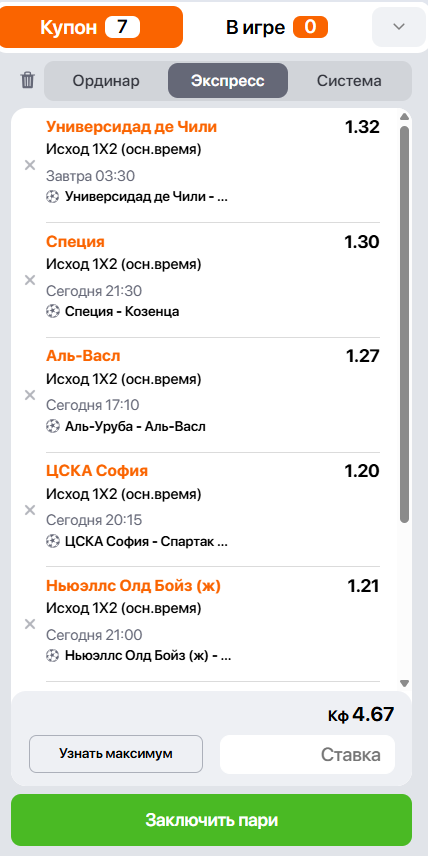Collapse coupon panel with chevron button
Image resolution: width=428 pixels, height=856 pixels.
(x=399, y=27)
